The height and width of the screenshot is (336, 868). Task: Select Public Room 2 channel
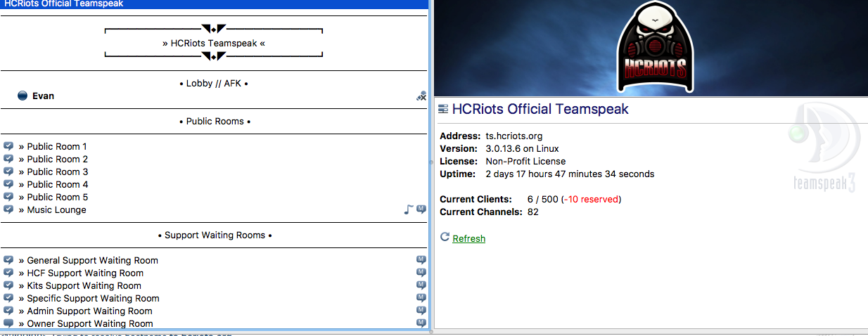pyautogui.click(x=214, y=159)
